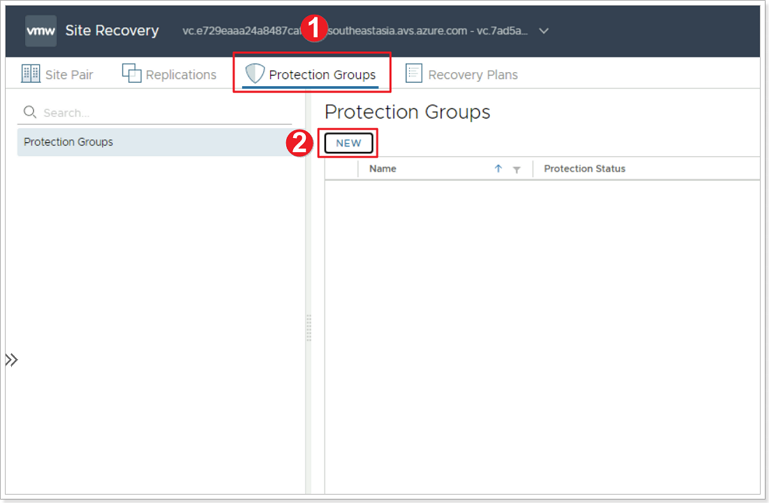This screenshot has height=503, width=769.
Task: Expand the vCenter site selector dropdown
Action: [x=543, y=31]
